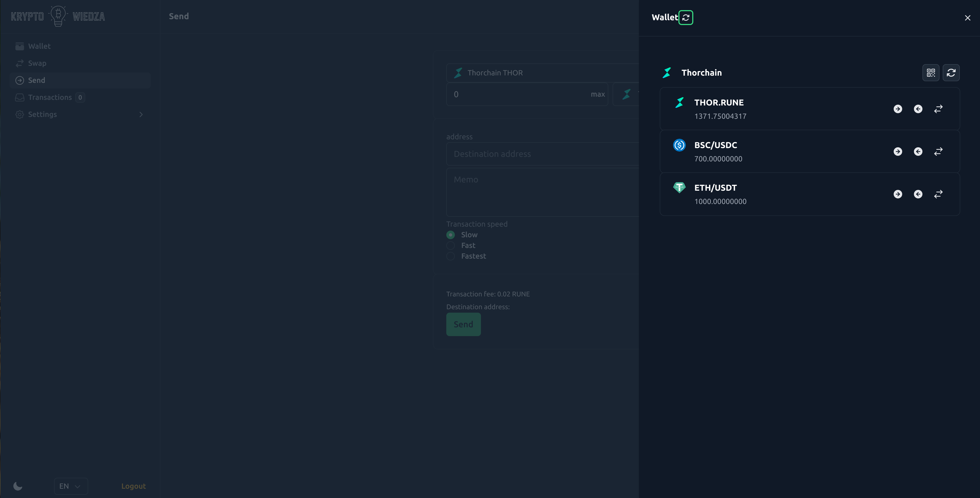Toggle dark mode moon icon
This screenshot has width=980, height=498.
pyautogui.click(x=18, y=486)
